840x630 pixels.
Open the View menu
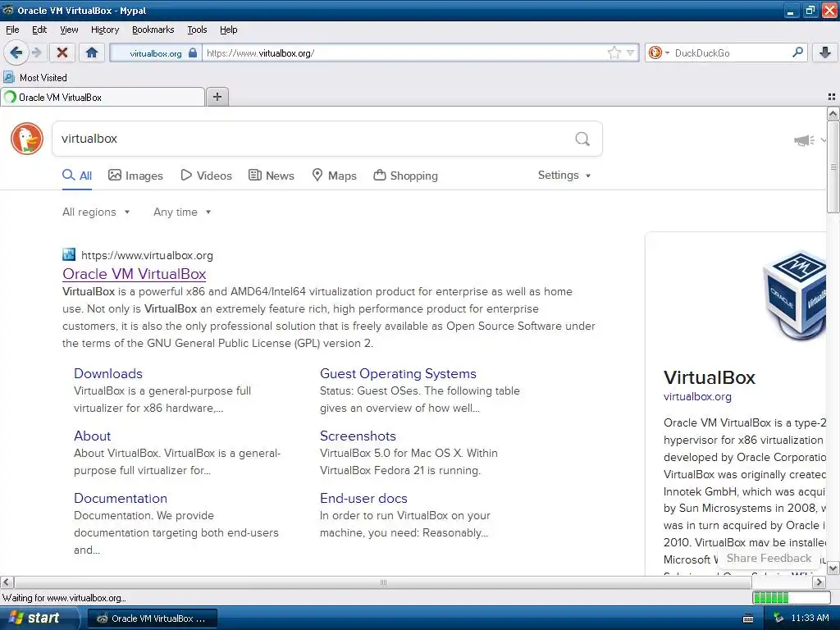[69, 30]
